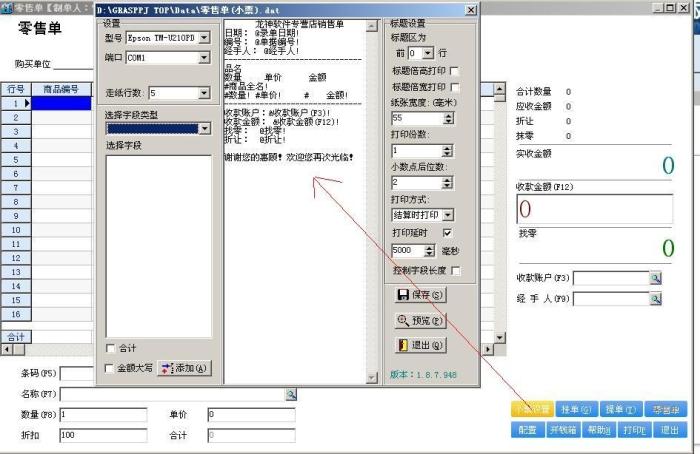Open the 端口 COM1 port dropdown
Screen dimensions: 700x454
[x=204, y=57]
